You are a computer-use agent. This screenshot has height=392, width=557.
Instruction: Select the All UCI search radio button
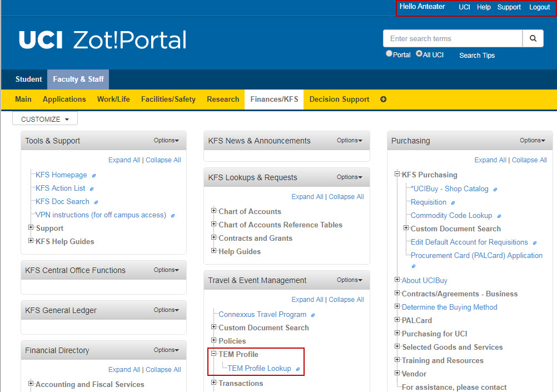click(419, 54)
